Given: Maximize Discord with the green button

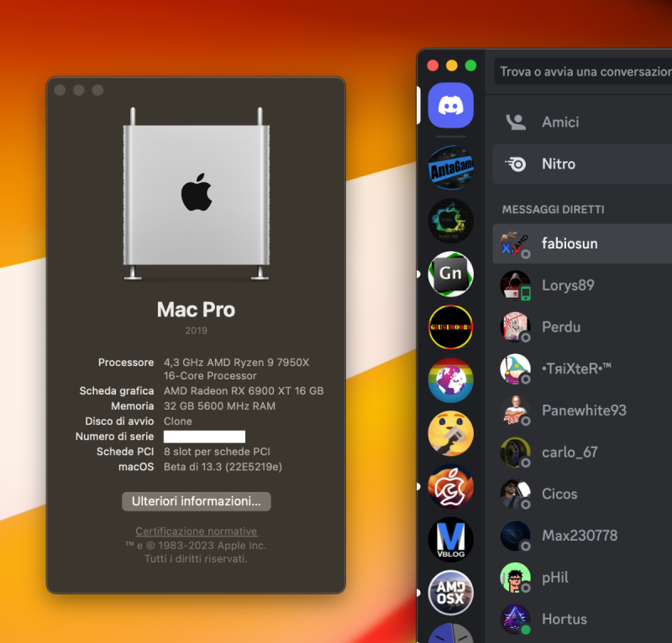Looking at the screenshot, I should click(x=470, y=65).
